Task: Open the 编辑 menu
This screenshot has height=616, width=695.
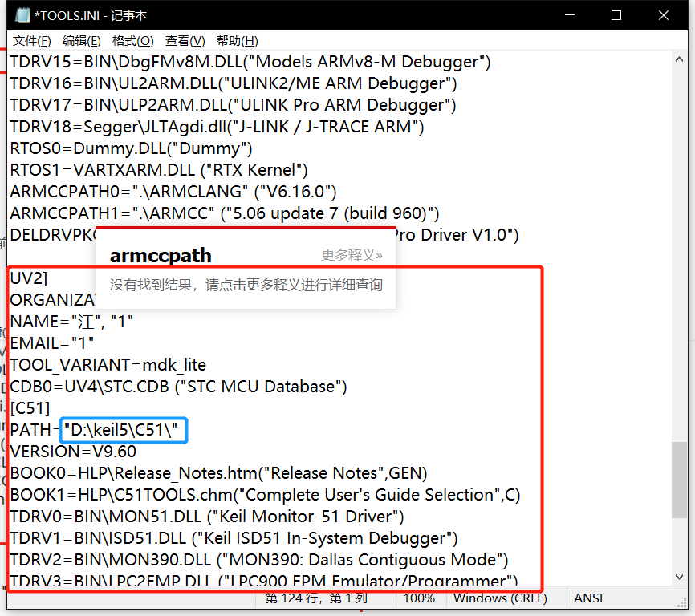Action: (80, 41)
